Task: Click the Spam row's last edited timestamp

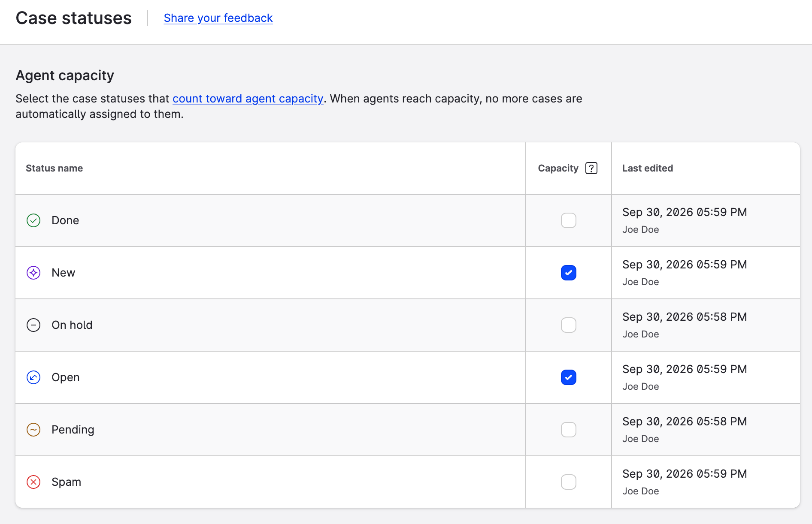Action: (685, 474)
